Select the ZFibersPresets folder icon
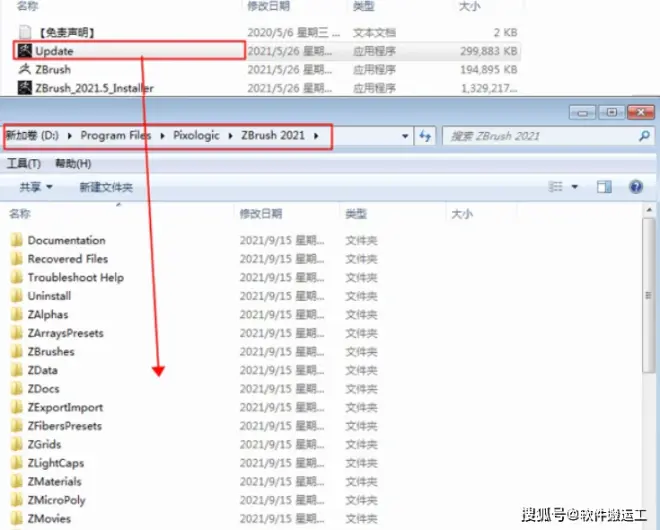This screenshot has height=530, width=660. [17, 426]
